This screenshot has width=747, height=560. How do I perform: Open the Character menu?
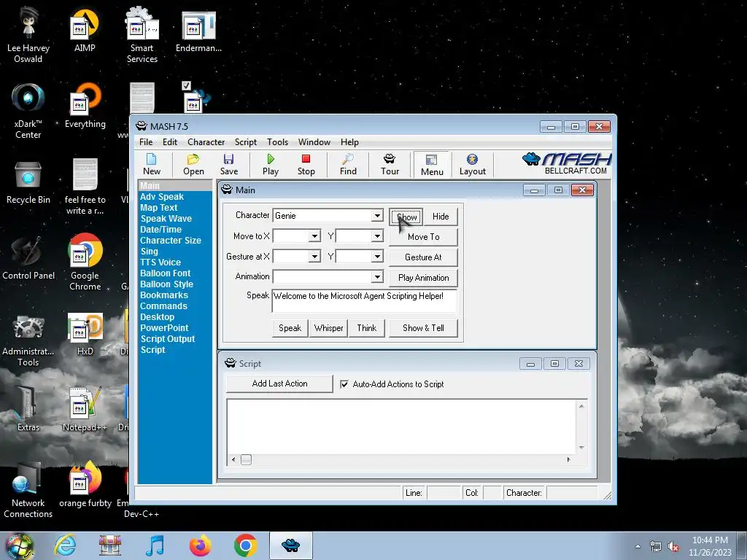tap(206, 142)
